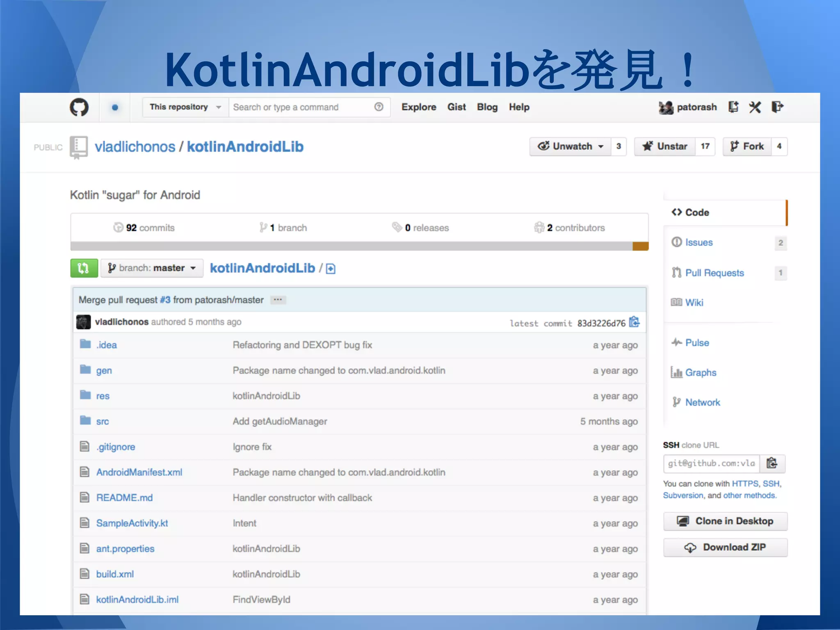Click the watchers count 3
The image size is (840, 630).
pos(619,146)
